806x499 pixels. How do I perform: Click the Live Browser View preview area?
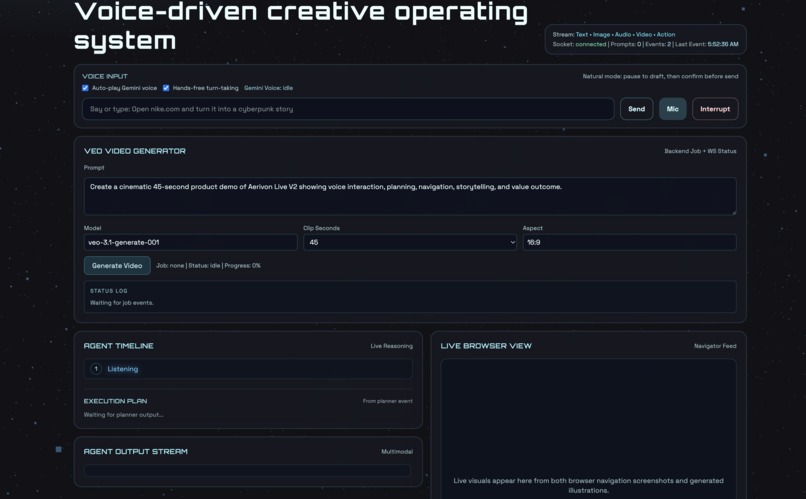coord(589,429)
